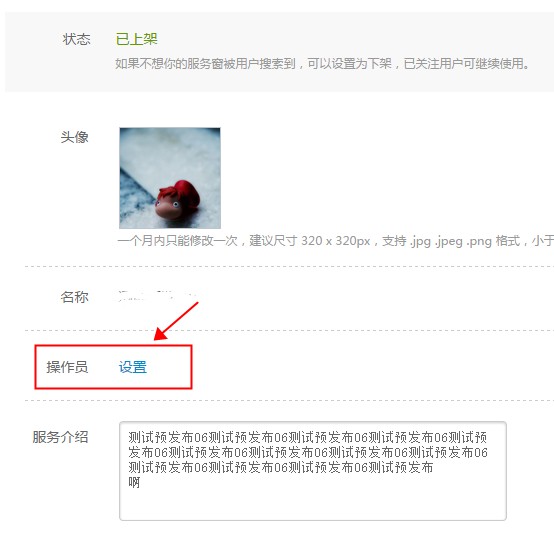Screen dimensions: 554x539
Task: Click the avatar thumbnail image
Action: [170, 178]
